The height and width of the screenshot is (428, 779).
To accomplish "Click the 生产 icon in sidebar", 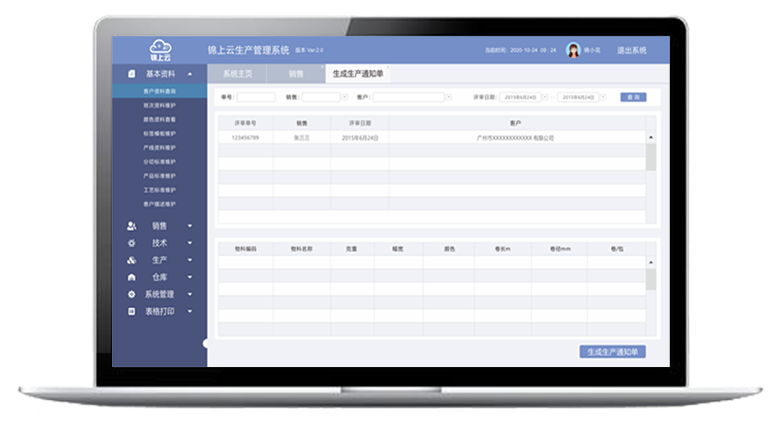I will pos(131,260).
